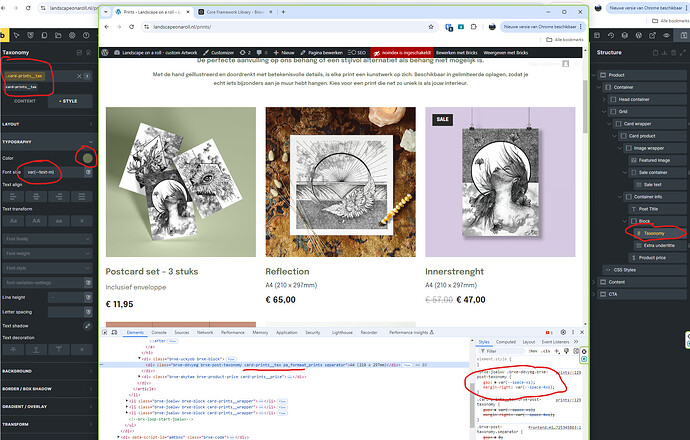Screen dimensions: 690x440
Task: Align text right in Typography
Action: [59, 196]
